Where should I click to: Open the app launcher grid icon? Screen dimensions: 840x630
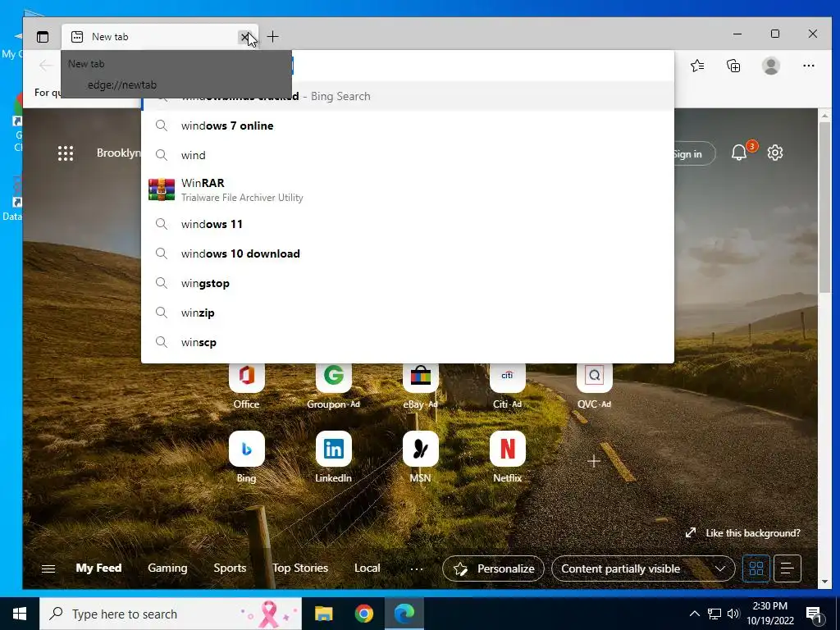[66, 153]
